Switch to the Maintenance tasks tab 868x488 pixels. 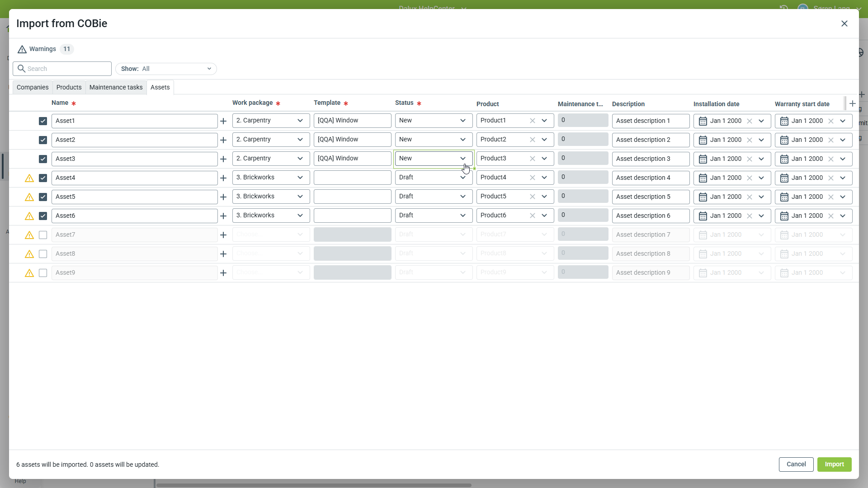[x=116, y=87]
